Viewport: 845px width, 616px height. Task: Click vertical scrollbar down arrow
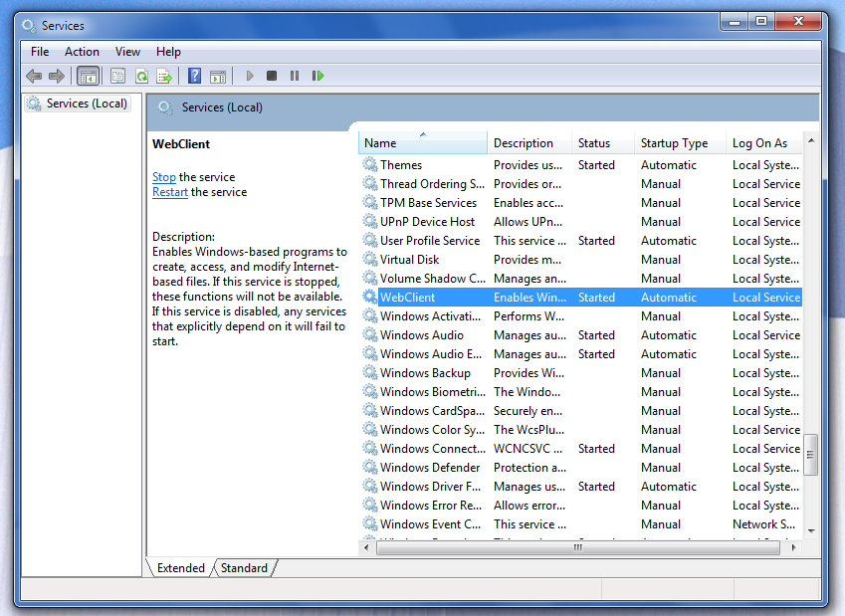(x=810, y=530)
